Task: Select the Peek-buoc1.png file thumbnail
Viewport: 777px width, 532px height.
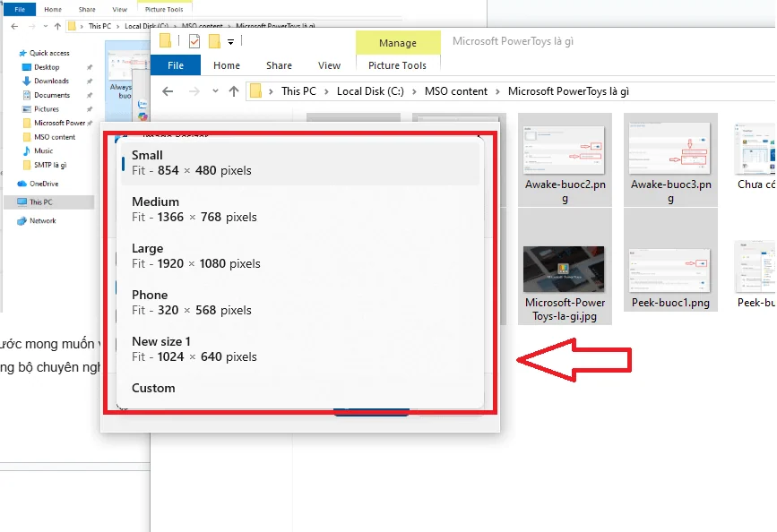Action: pyautogui.click(x=670, y=272)
